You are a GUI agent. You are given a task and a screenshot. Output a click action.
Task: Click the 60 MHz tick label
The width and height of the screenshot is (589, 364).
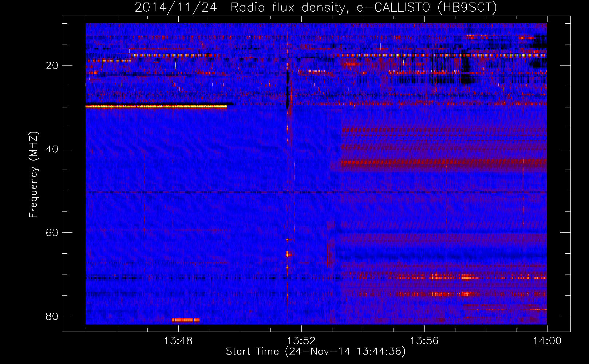(x=52, y=233)
